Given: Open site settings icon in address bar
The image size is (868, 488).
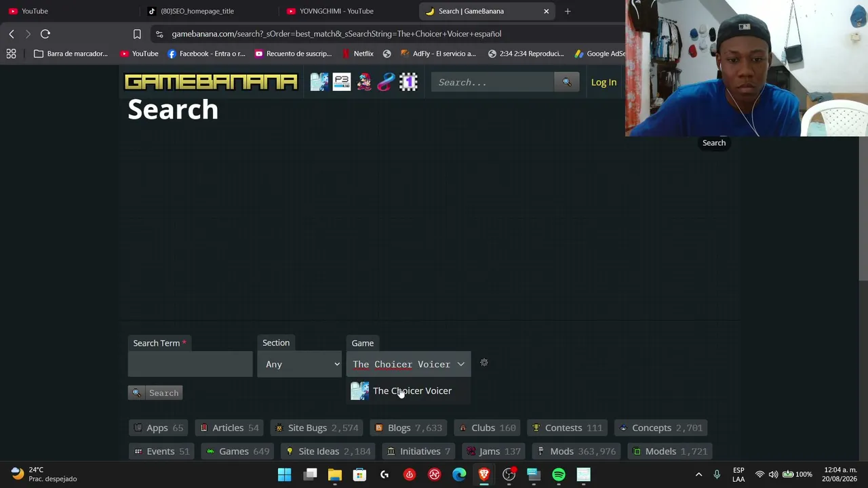Looking at the screenshot, I should [x=159, y=34].
